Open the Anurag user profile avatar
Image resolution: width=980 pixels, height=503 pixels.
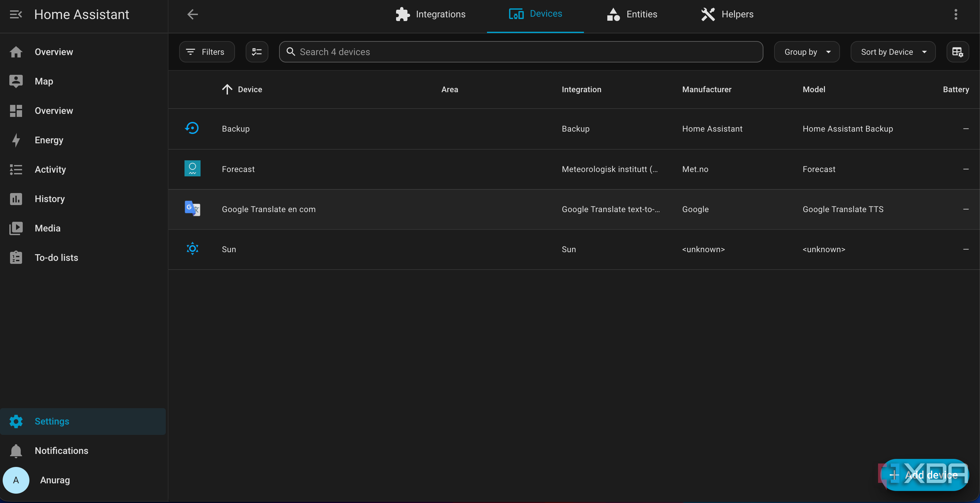(x=16, y=480)
